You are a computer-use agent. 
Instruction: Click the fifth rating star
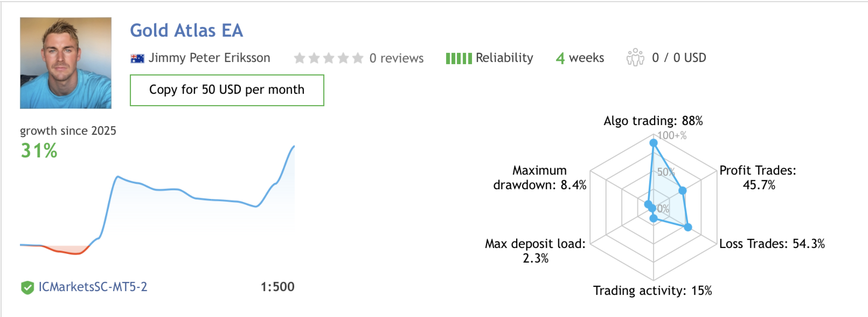click(356, 58)
